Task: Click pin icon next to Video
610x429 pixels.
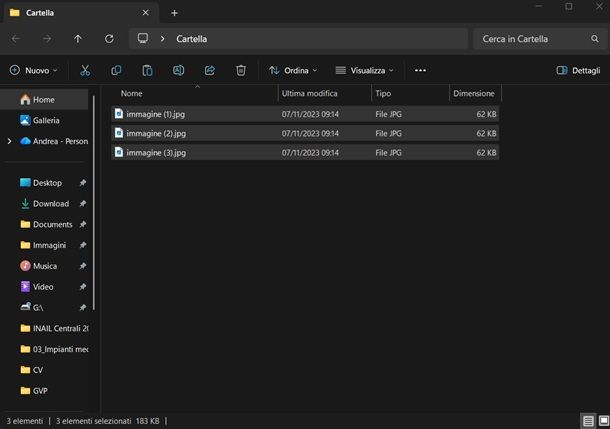Action: pyautogui.click(x=82, y=287)
